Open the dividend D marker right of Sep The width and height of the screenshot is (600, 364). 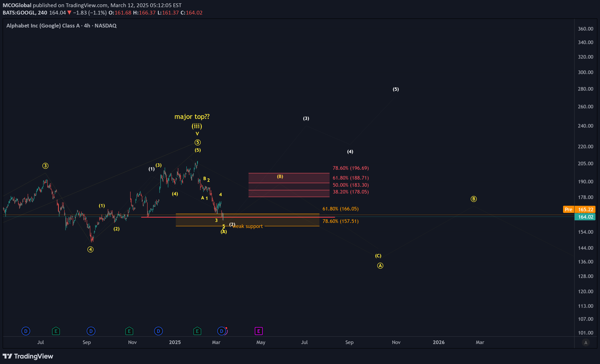pos(91,331)
